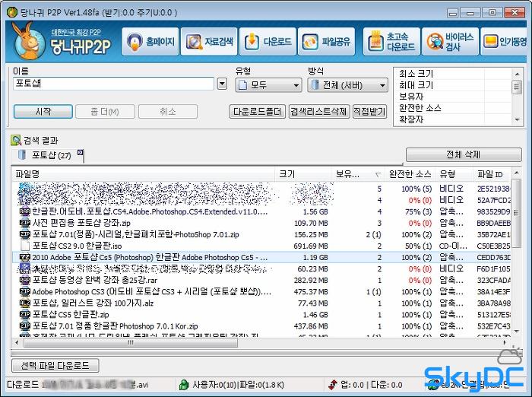Screen dimensions: 532x397
Task: Expand the search history dropdown arrow
Action: (222, 84)
